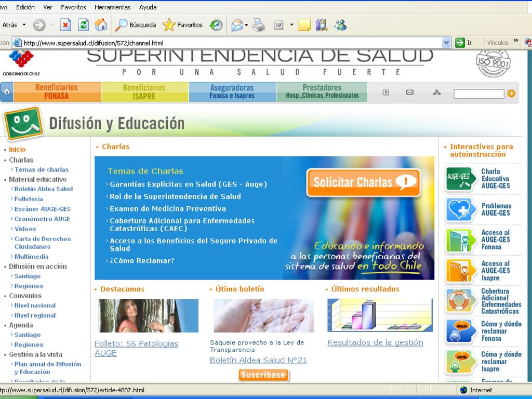Select the Beneficiarios ISAPRE tab
Screen dimensions: 532x399
144,92
